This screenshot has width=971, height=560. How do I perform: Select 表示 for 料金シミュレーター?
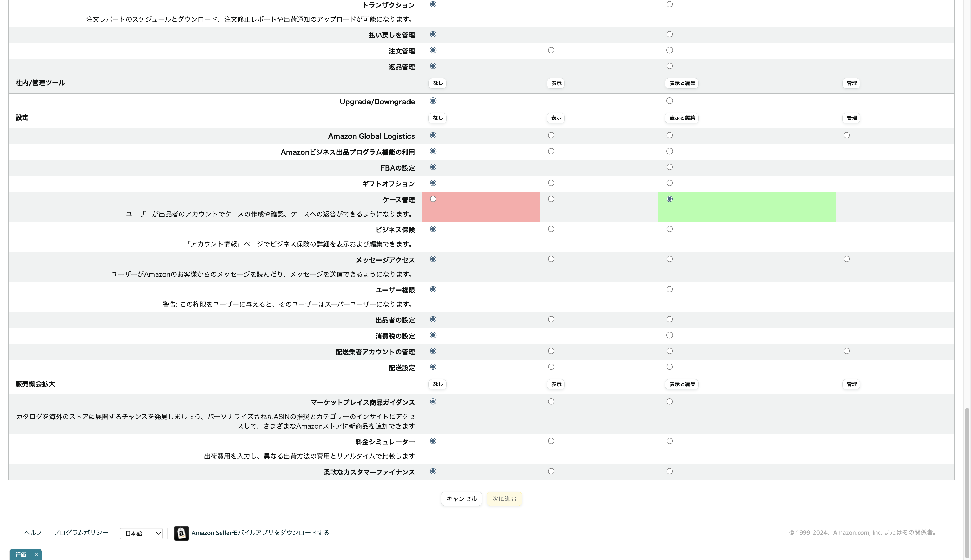(x=551, y=441)
